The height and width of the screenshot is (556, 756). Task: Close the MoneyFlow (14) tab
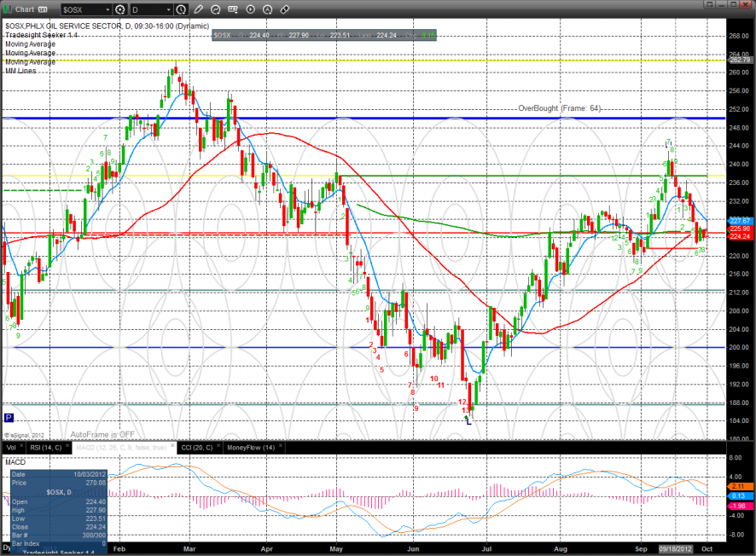coord(281,446)
